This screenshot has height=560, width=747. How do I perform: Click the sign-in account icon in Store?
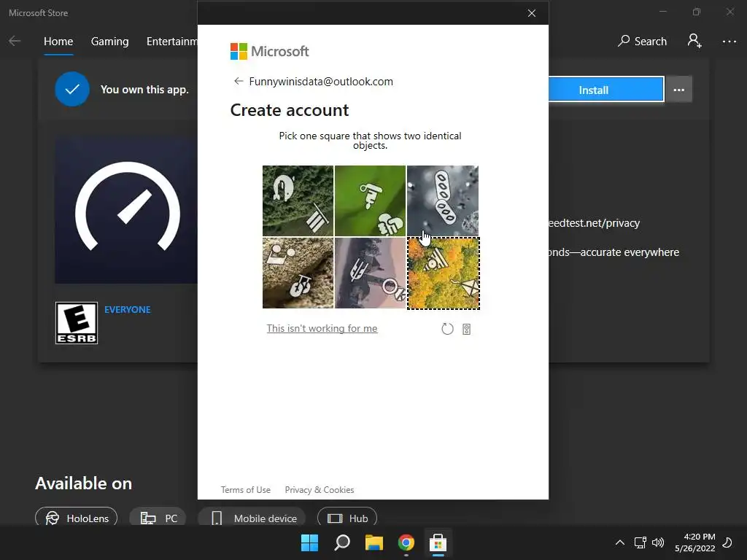694,41
